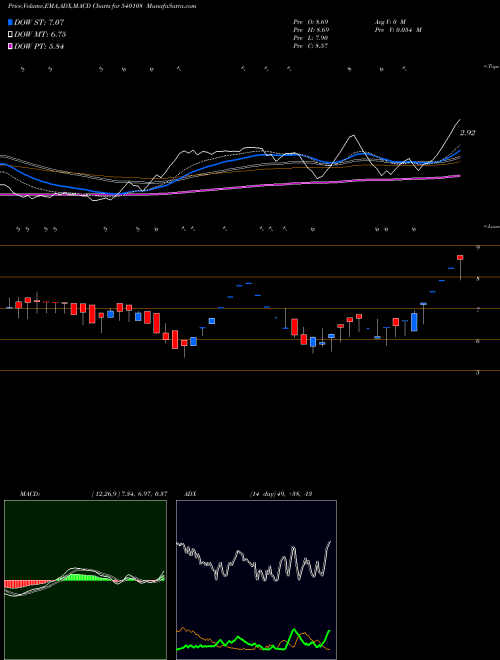500x660 pixels.
Task: Click inside the dark blue ADX chart
Action: [x=256, y=580]
